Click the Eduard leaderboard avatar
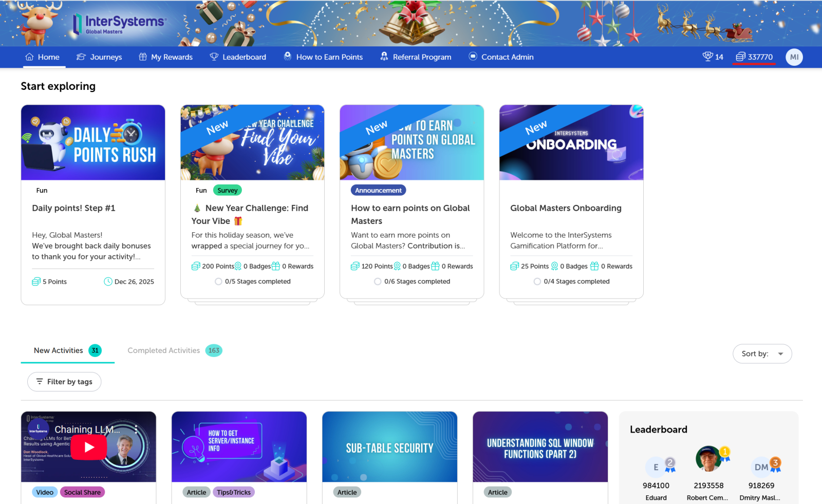This screenshot has width=822, height=504. [656, 467]
